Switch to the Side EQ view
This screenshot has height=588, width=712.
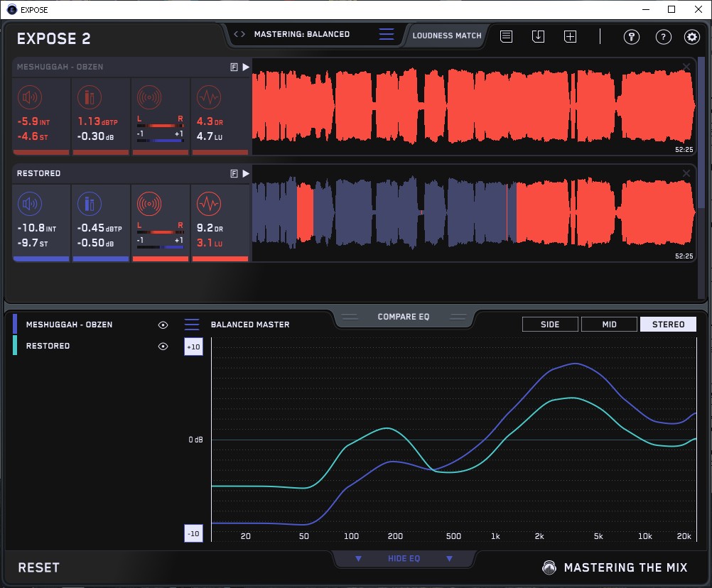pos(550,325)
